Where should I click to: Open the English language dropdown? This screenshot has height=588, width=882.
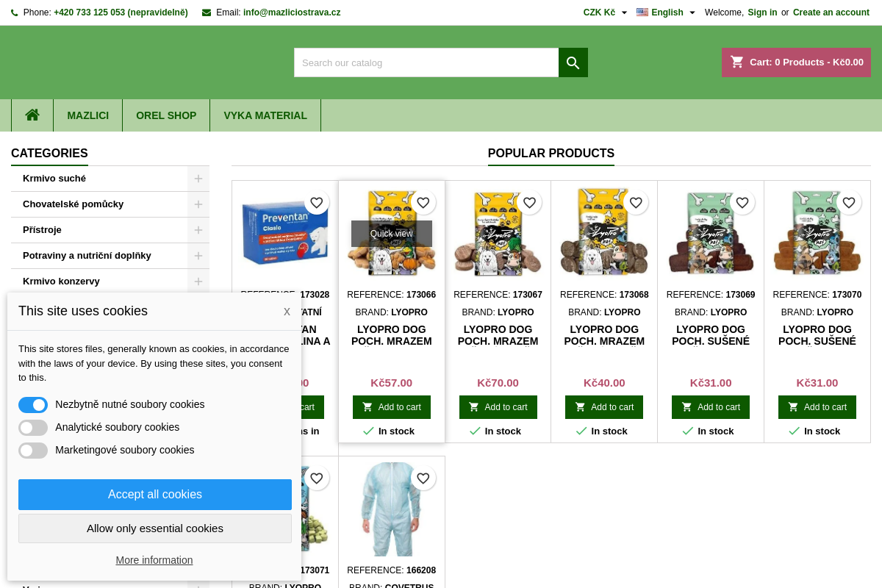666,12
